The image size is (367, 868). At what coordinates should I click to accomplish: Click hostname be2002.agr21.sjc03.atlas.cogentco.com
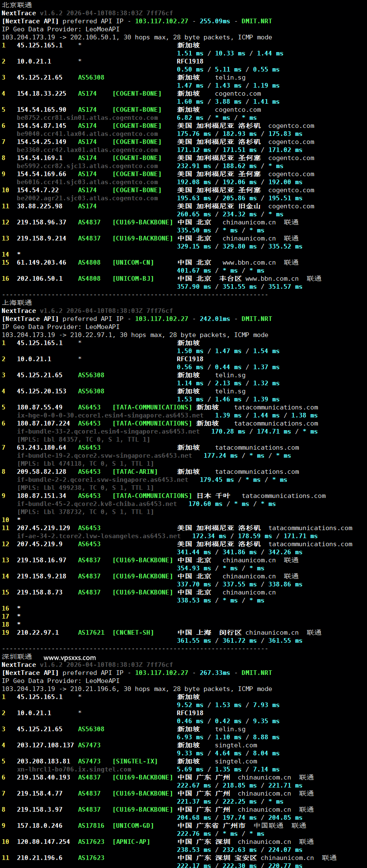(87, 198)
